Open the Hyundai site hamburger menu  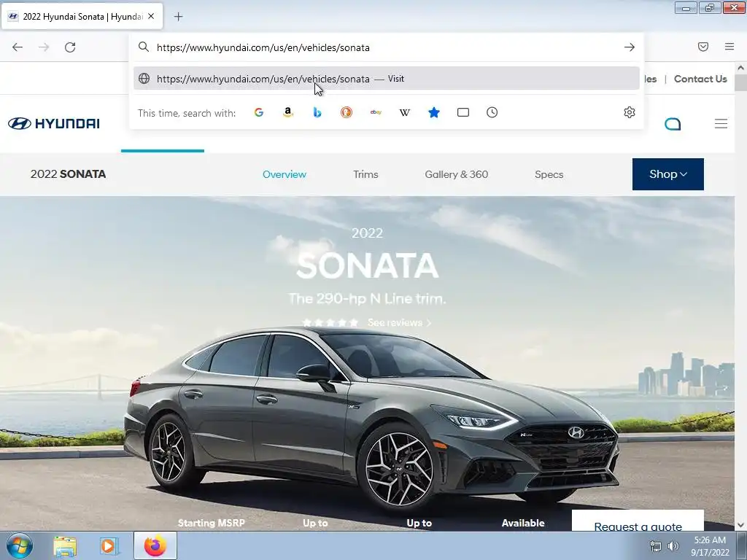[721, 124]
